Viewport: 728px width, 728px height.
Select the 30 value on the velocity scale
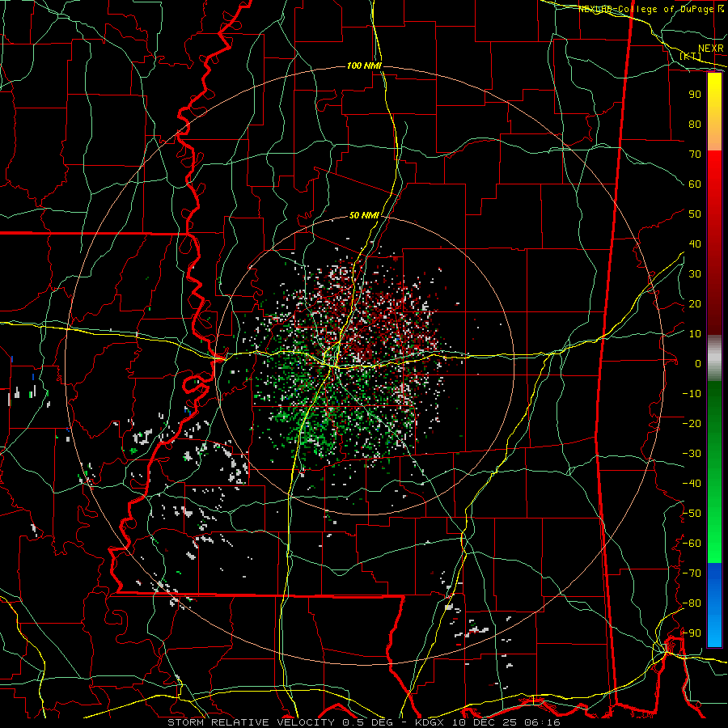[x=695, y=274]
